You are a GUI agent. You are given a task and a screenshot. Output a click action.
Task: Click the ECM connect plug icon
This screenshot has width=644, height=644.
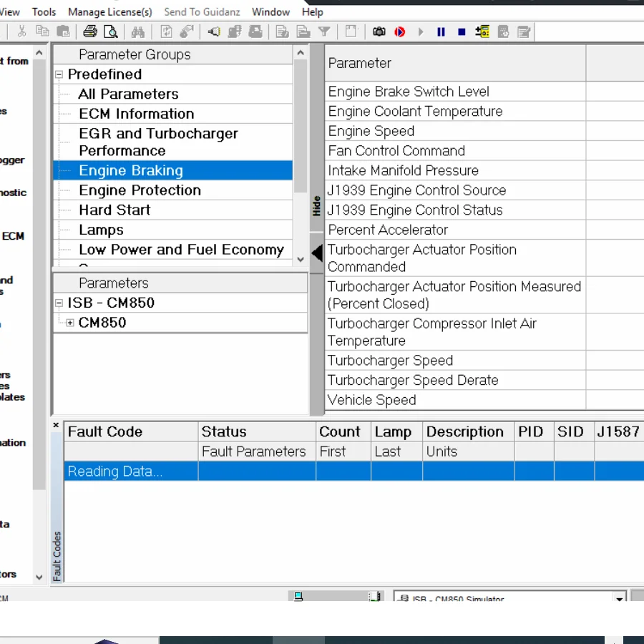point(213,31)
